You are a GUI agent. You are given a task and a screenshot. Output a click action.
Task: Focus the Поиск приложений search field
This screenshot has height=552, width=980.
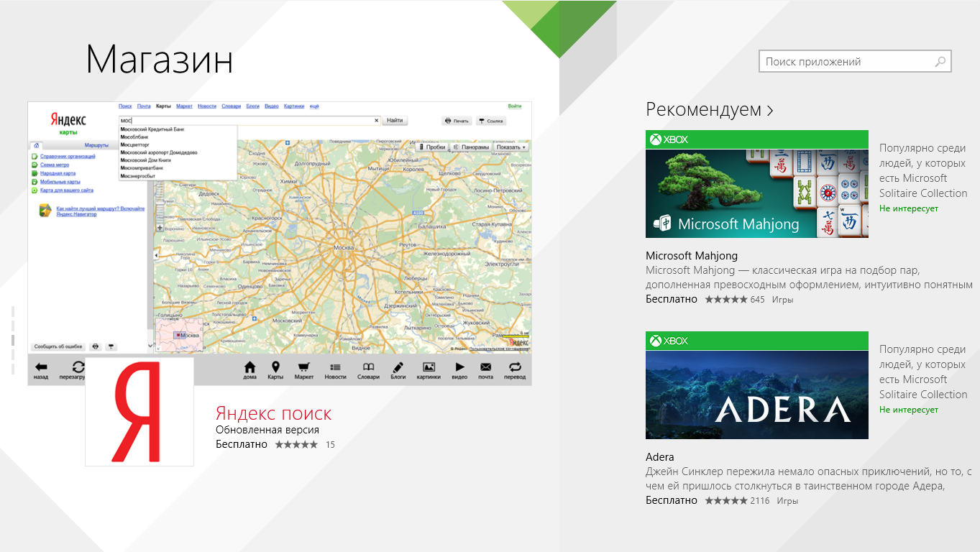coord(855,62)
